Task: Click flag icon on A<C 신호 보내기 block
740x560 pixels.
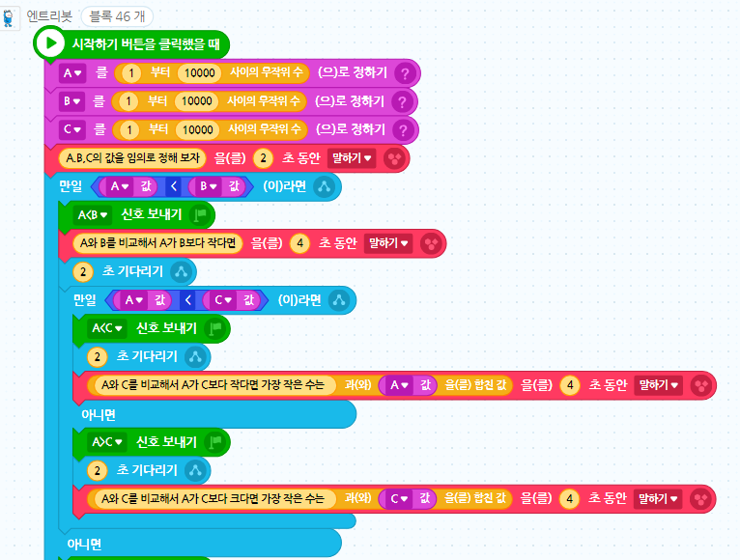Action: click(215, 328)
